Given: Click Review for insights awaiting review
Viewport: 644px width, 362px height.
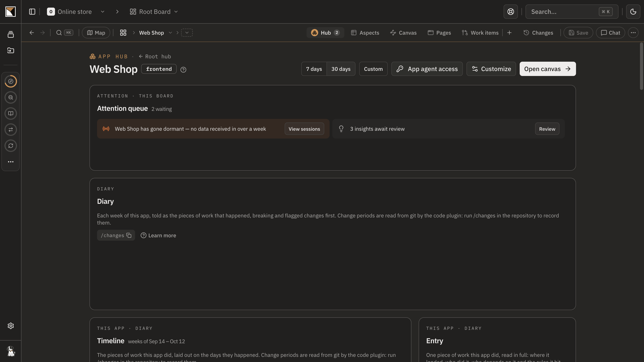Looking at the screenshot, I should pyautogui.click(x=547, y=129).
